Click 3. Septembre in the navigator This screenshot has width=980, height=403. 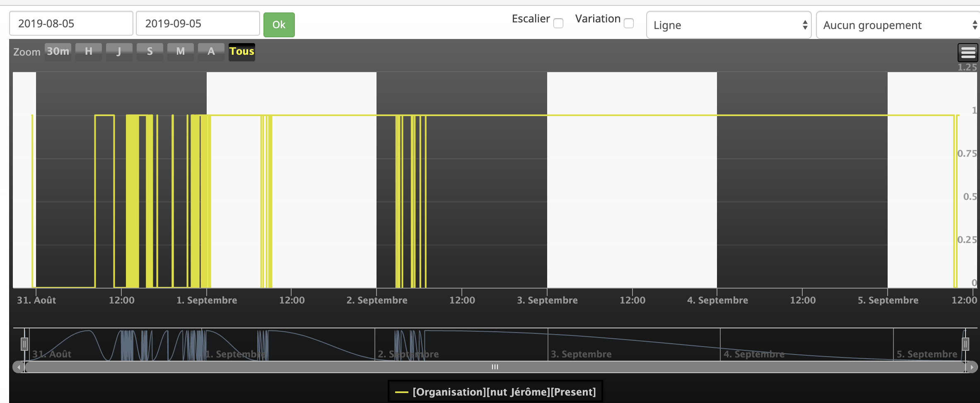coord(581,354)
